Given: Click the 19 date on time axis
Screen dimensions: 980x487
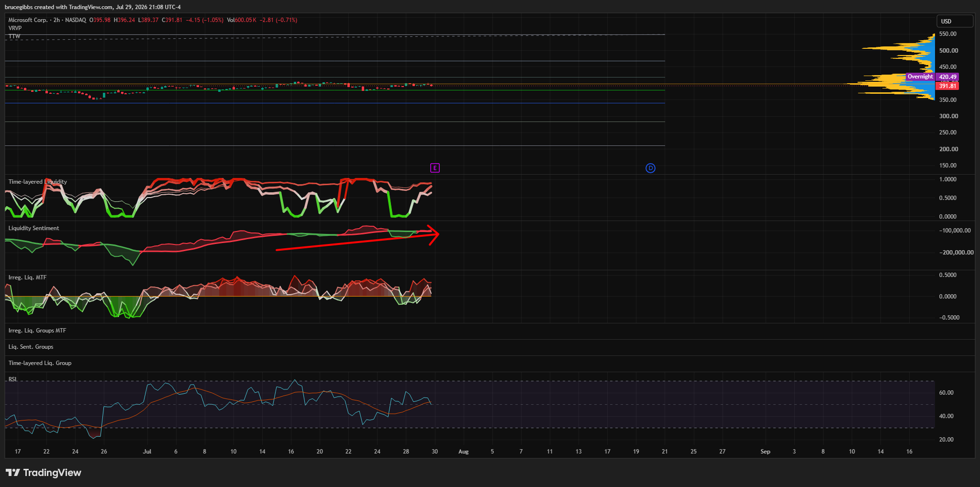Looking at the screenshot, I should 636,452.
